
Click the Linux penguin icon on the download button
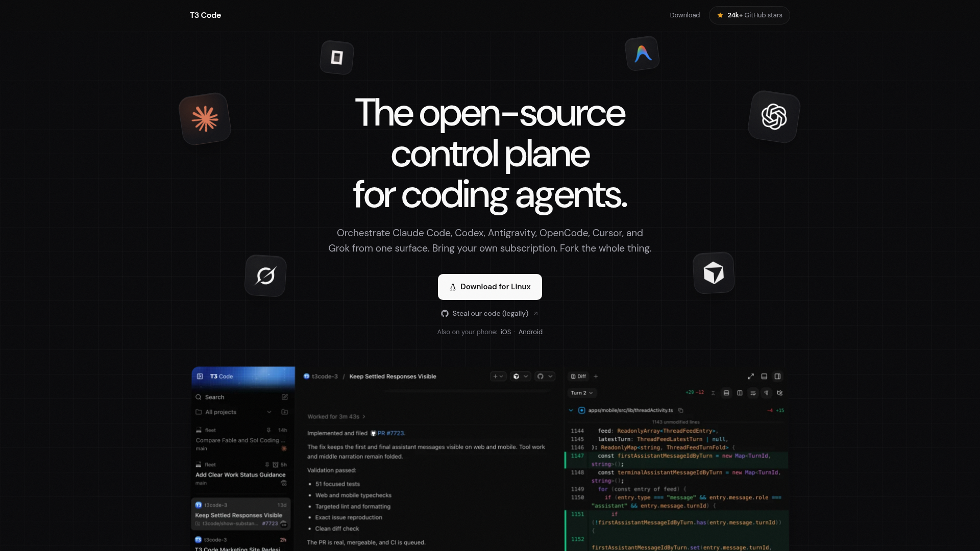point(452,287)
